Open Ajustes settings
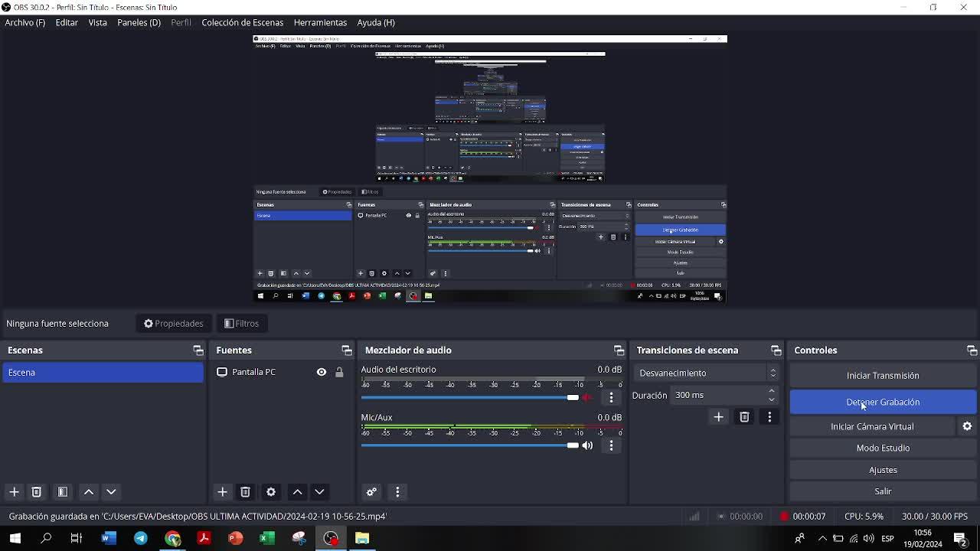This screenshot has height=551, width=980. pos(883,470)
